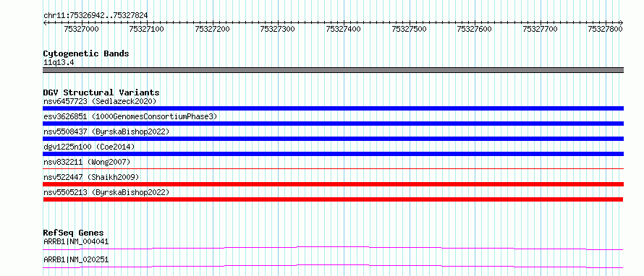
Task: Select the red bar under nsv522447
Action: click(333, 184)
